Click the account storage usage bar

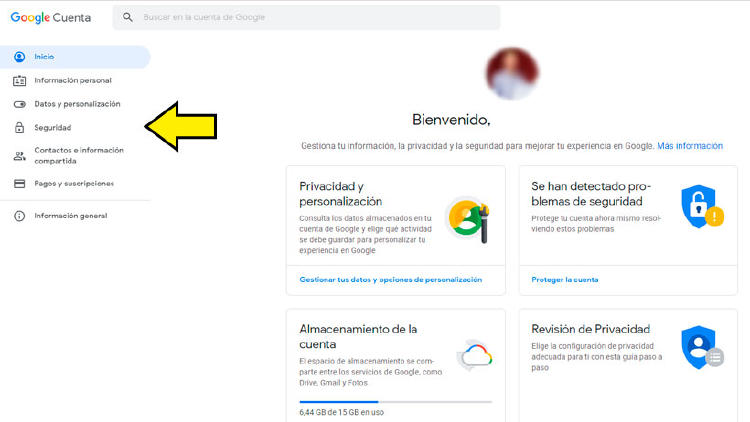(395, 401)
